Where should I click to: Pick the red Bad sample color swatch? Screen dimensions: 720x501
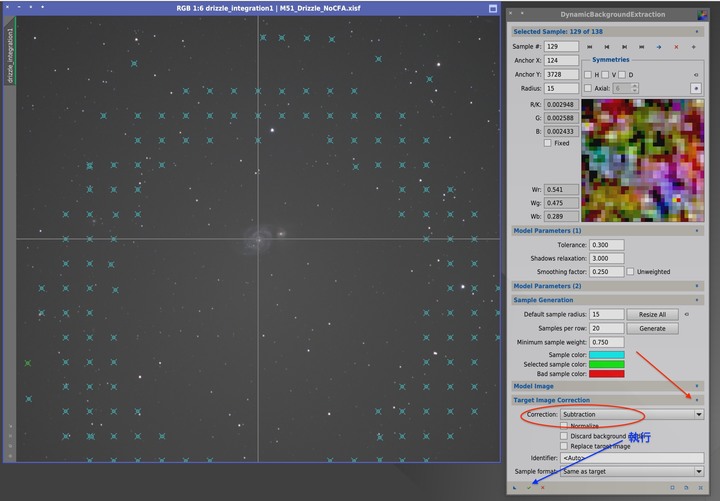tap(607, 374)
